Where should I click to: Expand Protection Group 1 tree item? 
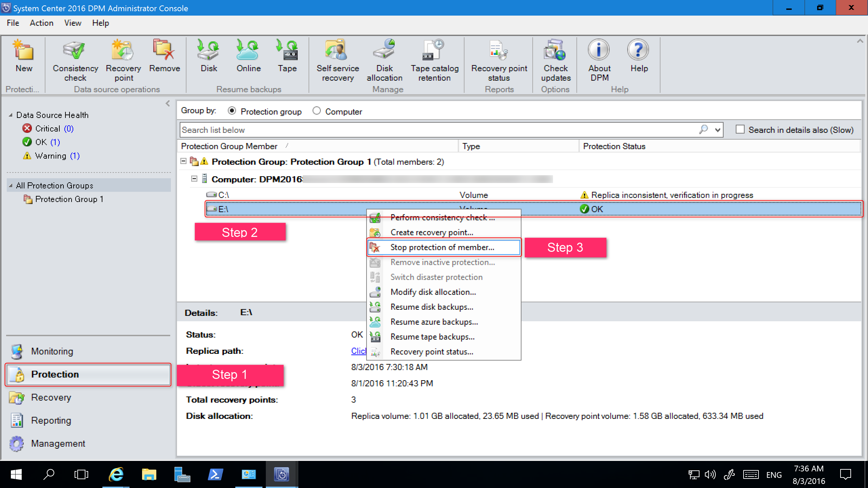[70, 199]
